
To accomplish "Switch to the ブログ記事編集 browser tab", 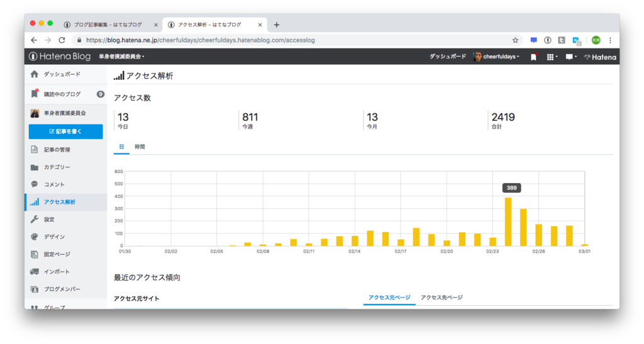I will [x=108, y=25].
